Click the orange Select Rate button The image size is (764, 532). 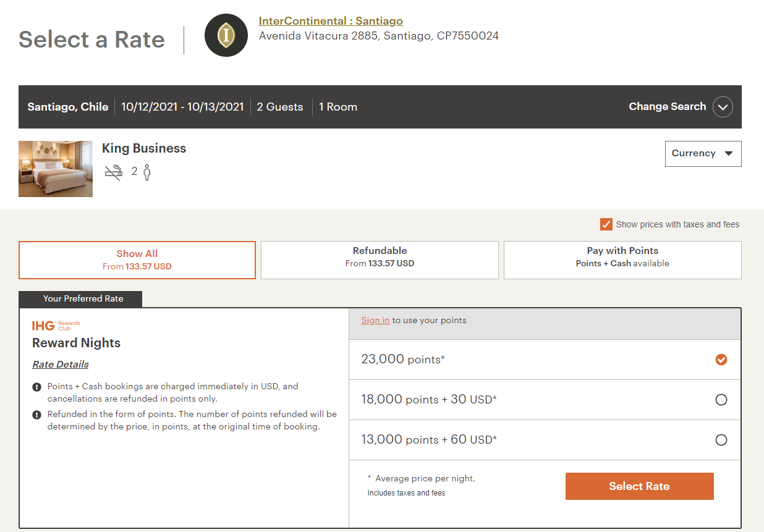coord(640,486)
